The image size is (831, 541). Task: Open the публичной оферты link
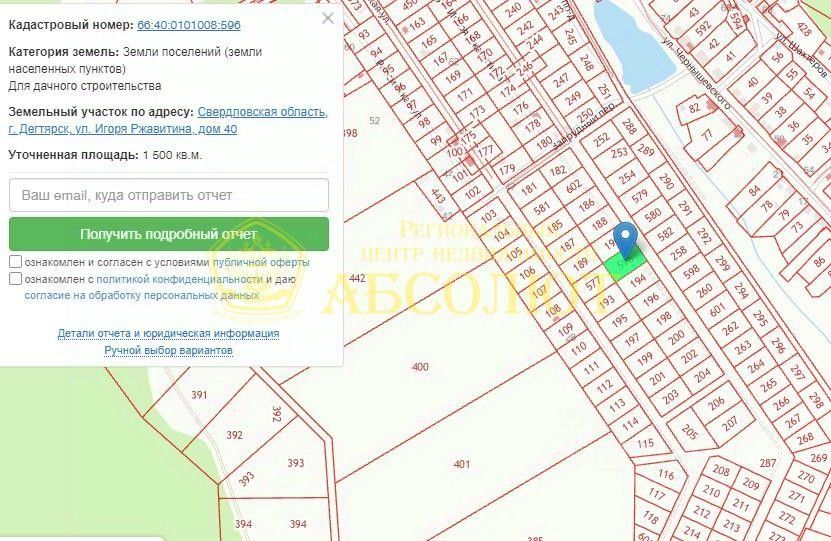[x=261, y=262]
